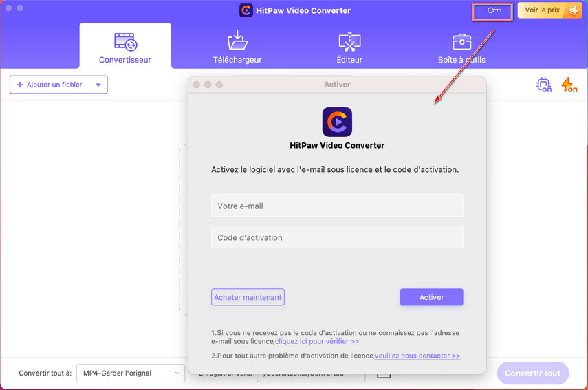
Task: Click the Éditeur scissors icon
Action: 349,42
